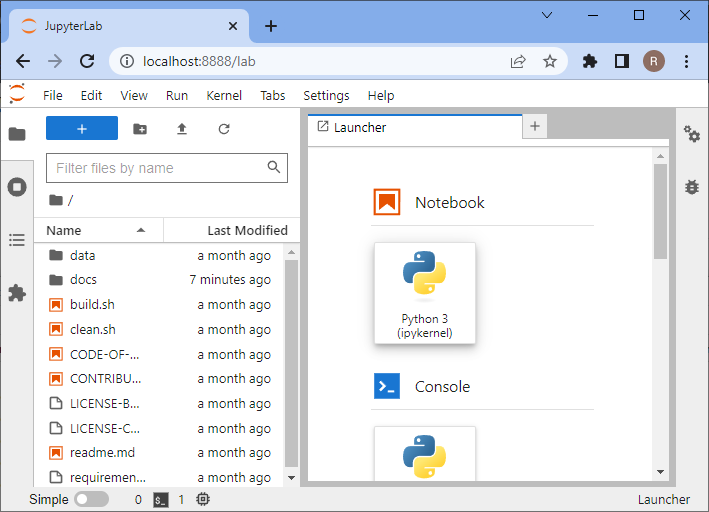The height and width of the screenshot is (512, 709).
Task: Open the Extension Manager puzzle icon
Action: click(x=16, y=293)
